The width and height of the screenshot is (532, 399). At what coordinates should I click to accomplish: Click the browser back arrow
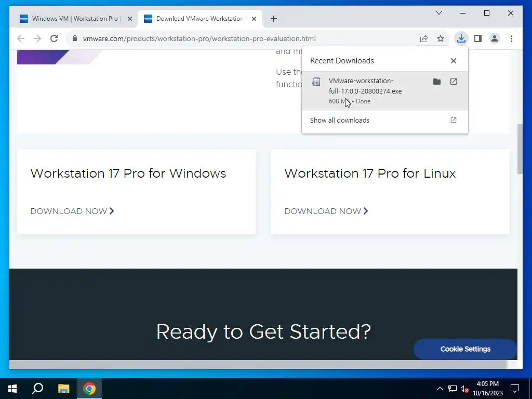(x=21, y=38)
